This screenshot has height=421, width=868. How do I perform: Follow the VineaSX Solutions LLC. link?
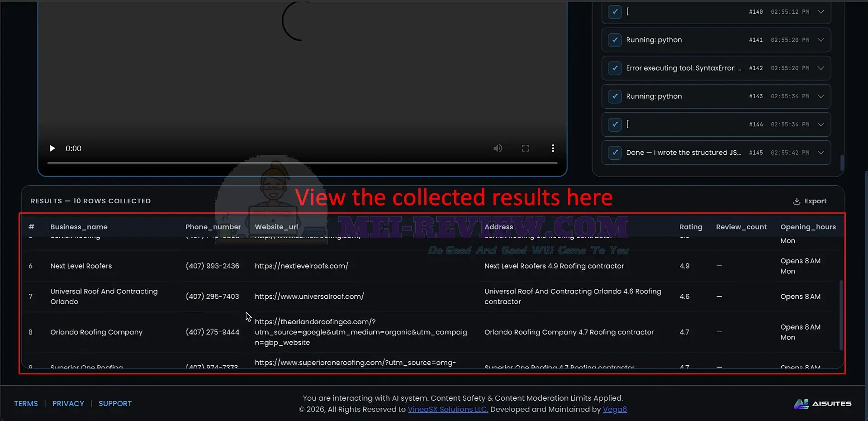(x=448, y=409)
